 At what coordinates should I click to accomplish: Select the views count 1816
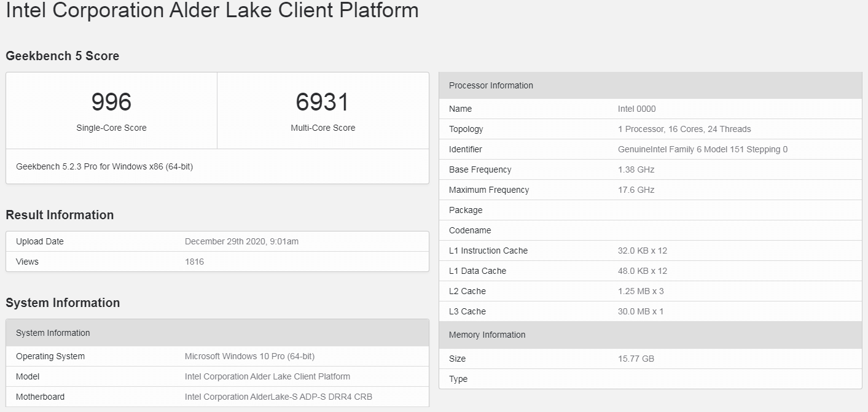pos(194,262)
